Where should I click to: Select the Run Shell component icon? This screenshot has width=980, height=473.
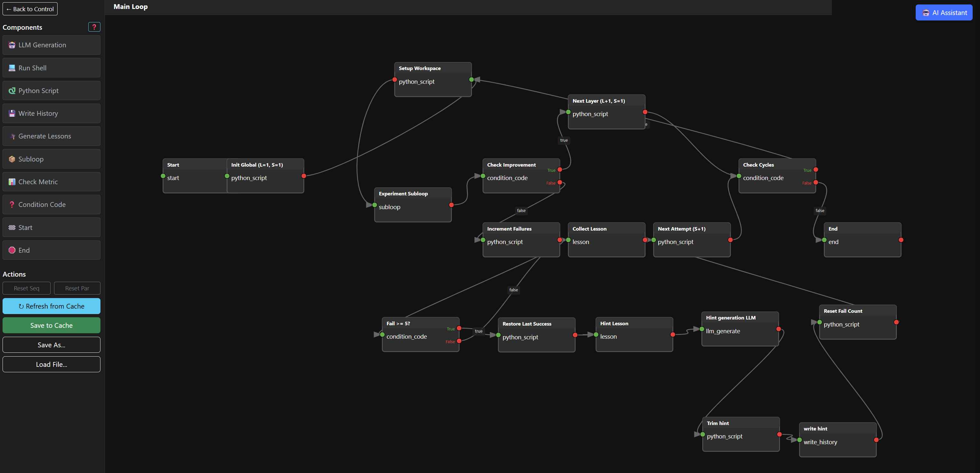pyautogui.click(x=12, y=68)
